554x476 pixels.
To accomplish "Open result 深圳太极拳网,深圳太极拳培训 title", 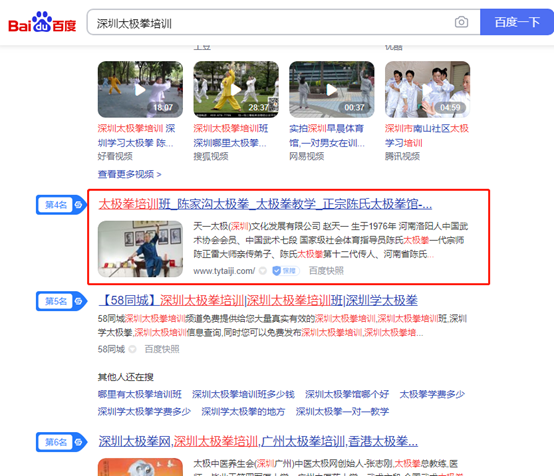I will (258, 441).
